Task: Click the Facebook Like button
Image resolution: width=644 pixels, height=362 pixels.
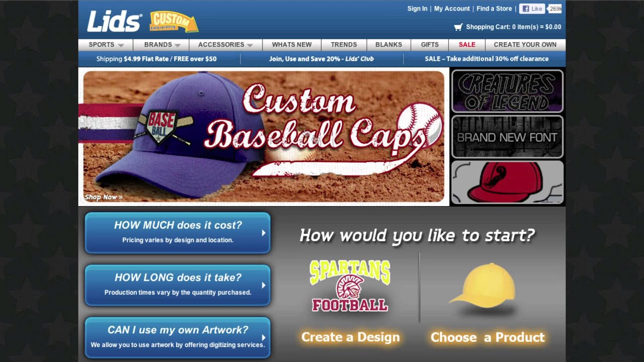Action: 532,9
